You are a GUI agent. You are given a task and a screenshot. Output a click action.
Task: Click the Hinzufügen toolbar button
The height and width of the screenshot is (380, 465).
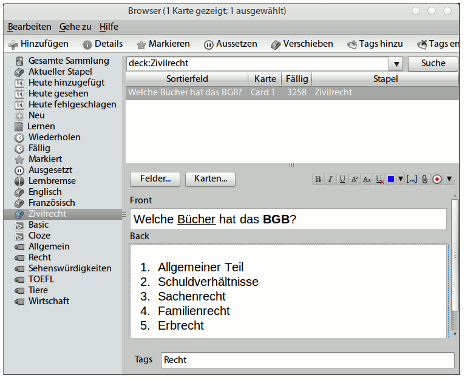[x=38, y=44]
